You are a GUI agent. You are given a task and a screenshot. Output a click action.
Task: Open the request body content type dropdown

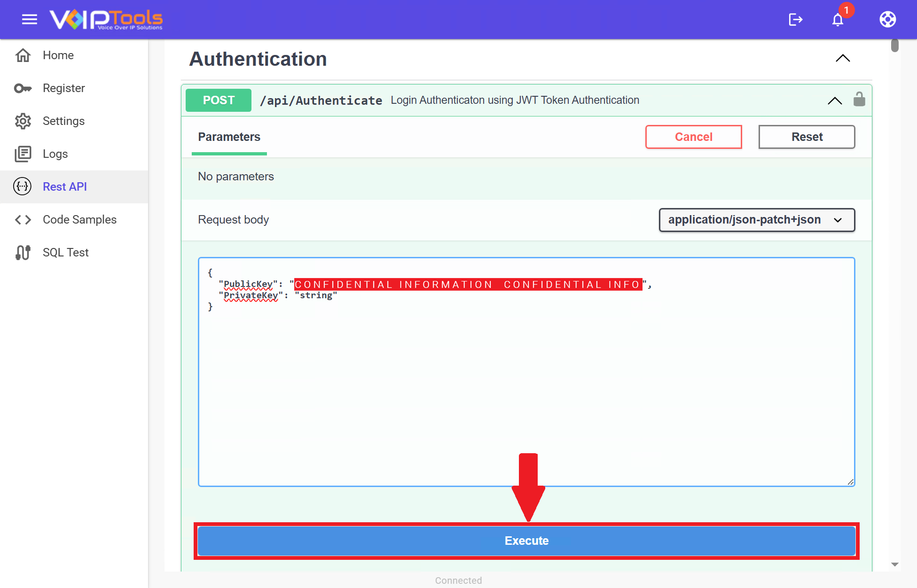point(756,220)
